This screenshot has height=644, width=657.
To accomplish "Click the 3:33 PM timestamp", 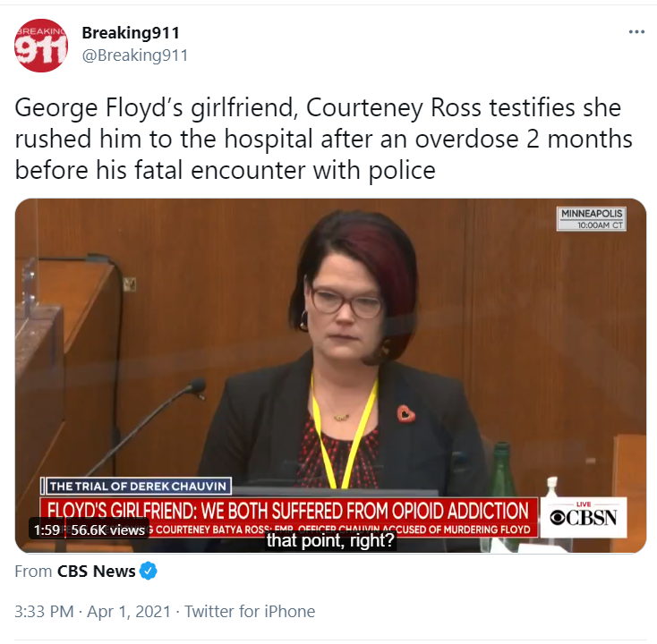I will 44,611.
